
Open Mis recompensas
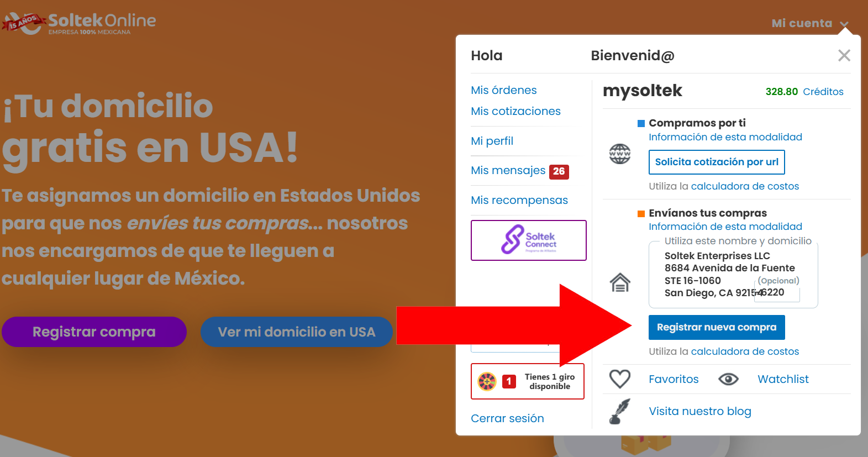(519, 200)
